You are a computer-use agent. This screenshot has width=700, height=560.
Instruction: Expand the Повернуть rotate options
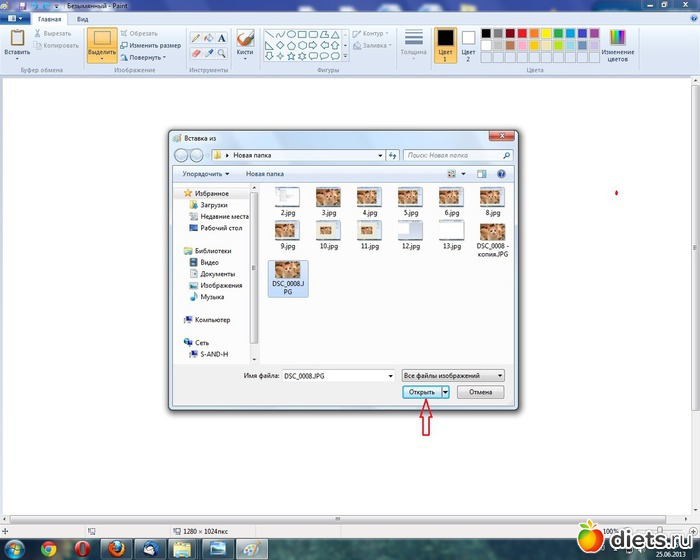[x=143, y=57]
